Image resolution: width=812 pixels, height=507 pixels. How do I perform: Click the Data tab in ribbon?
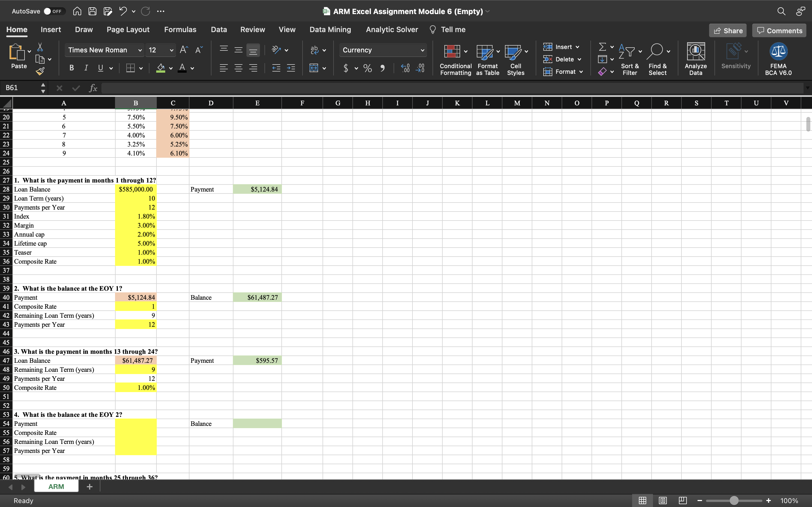pos(219,29)
